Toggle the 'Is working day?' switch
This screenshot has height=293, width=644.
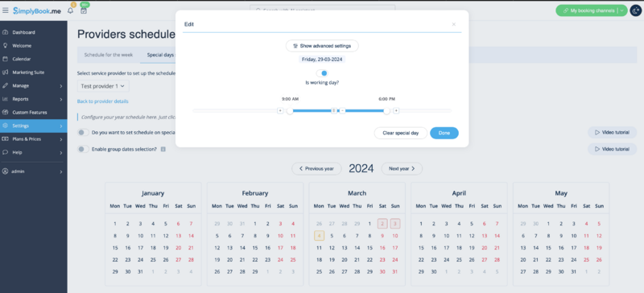[x=322, y=73]
